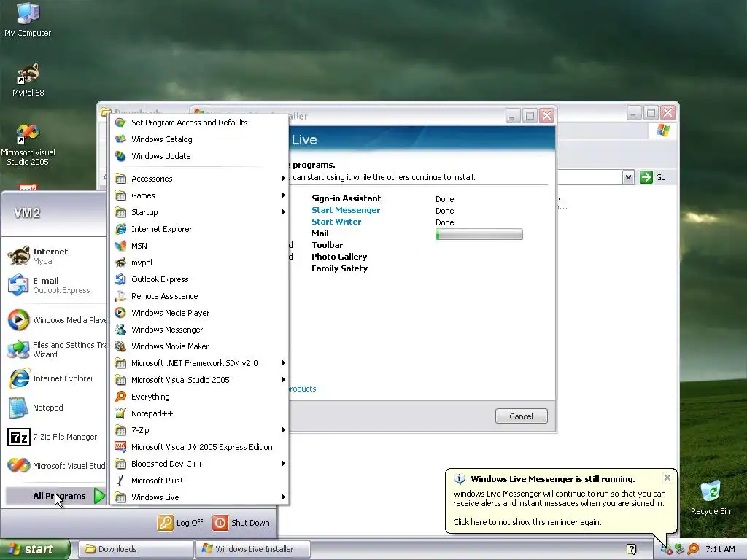Click Go button in Downloads window
This screenshot has height=560, width=747.
coord(653,177)
